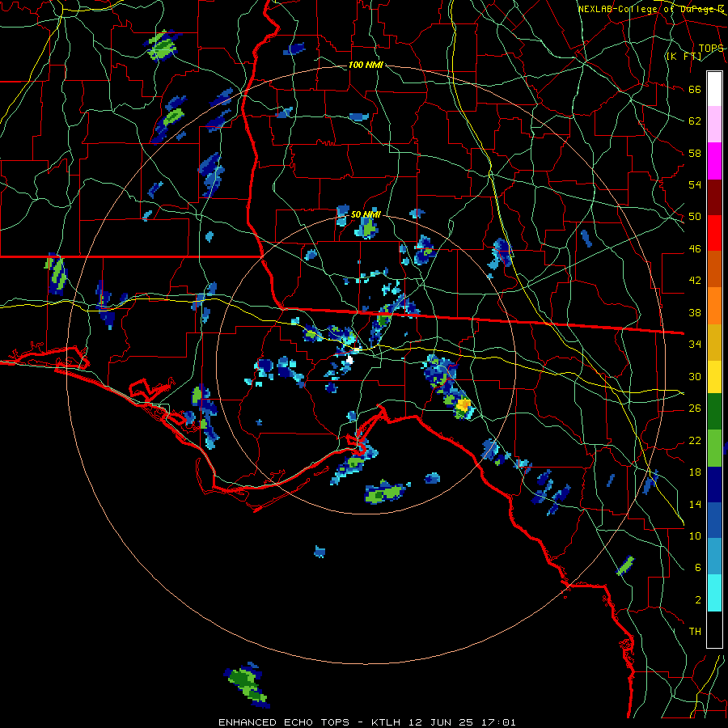
Task: Select the medium blue legend color segment
Action: coord(714,520)
